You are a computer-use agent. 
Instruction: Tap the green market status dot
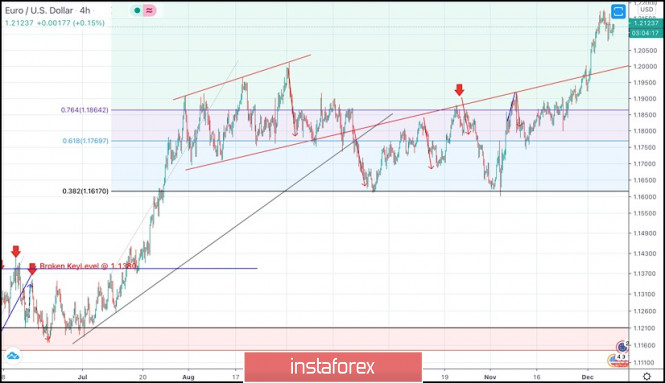click(x=137, y=11)
